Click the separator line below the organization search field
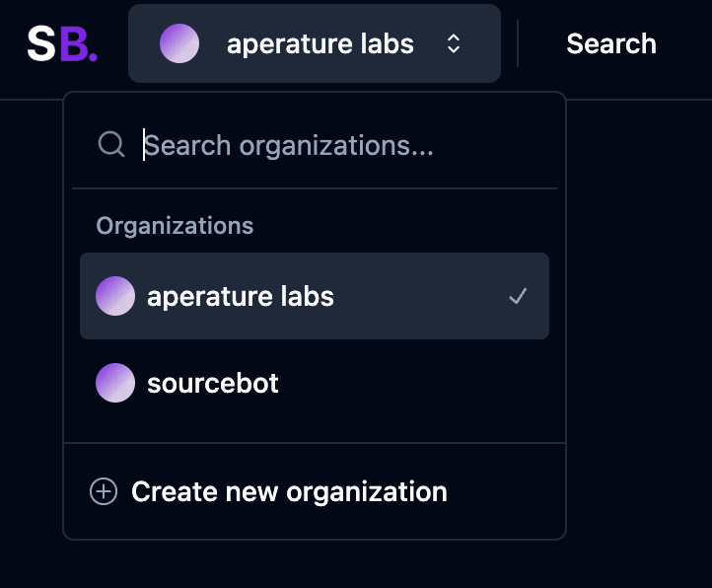Screen dimensions: 712x588 pos(315,187)
